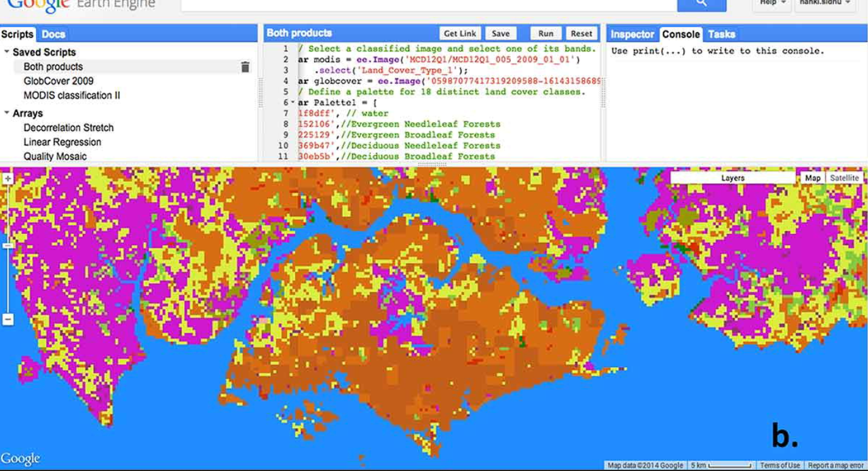This screenshot has height=471, width=868.
Task: Zoom in on the map with plus button
Action: [x=8, y=178]
